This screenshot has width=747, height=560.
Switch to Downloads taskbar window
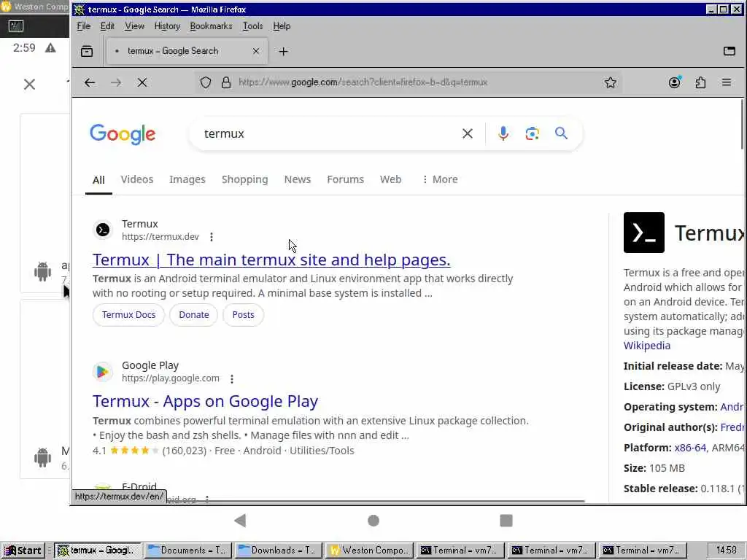pyautogui.click(x=279, y=551)
